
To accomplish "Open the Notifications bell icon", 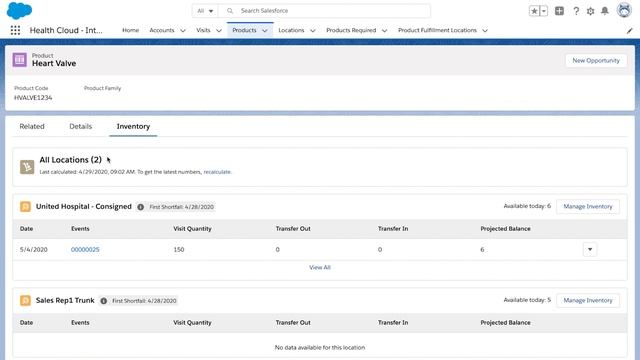I will coord(605,11).
